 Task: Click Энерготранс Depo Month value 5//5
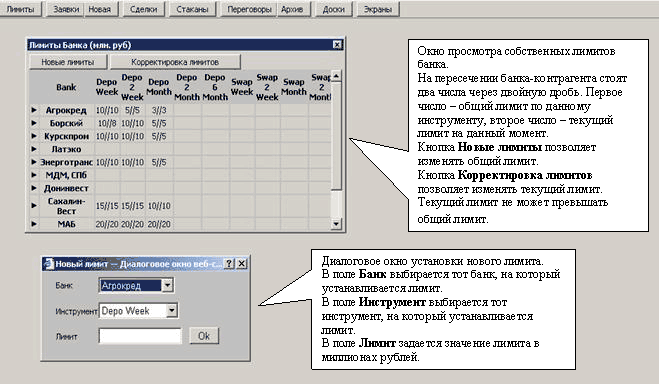click(159, 162)
